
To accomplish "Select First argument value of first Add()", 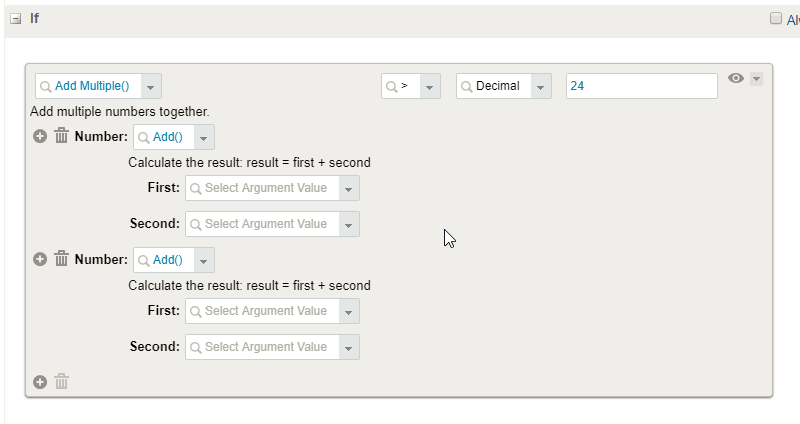I will pyautogui.click(x=272, y=188).
